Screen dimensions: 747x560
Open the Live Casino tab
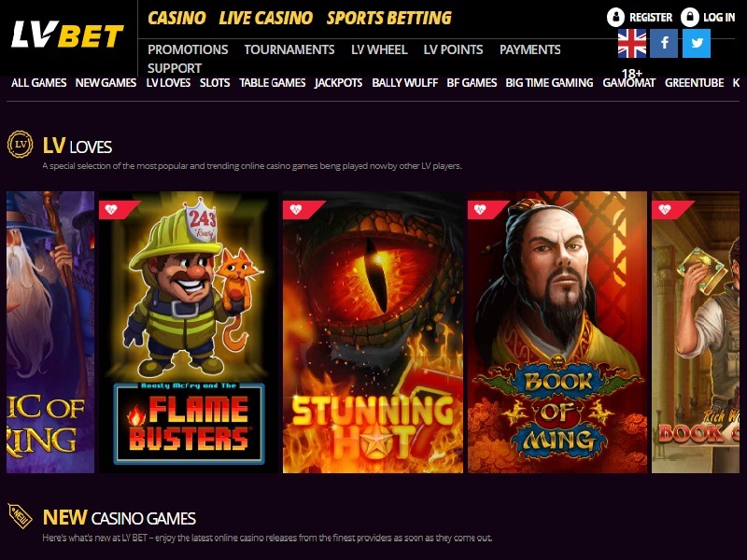(266, 18)
